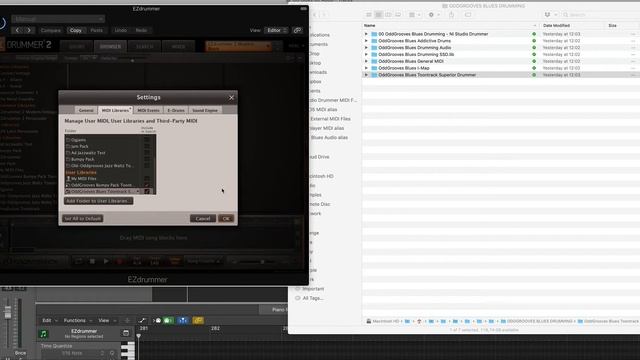Click Set All to Default button
Image resolution: width=640 pixels, height=360 pixels.
coord(82,219)
